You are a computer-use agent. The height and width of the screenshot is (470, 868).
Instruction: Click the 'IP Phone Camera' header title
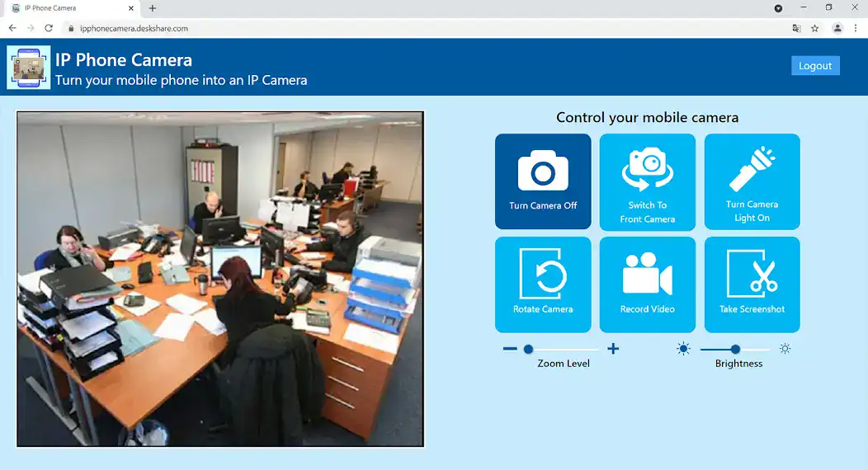click(x=124, y=59)
